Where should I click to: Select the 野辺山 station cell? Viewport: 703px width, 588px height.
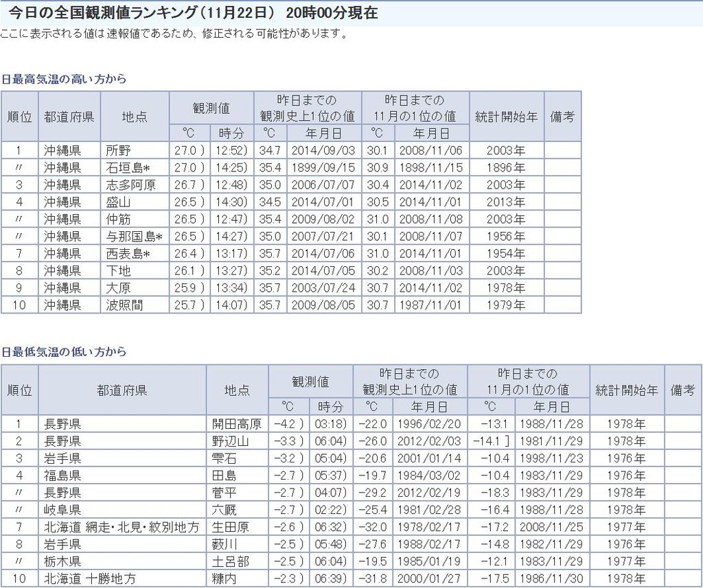click(238, 441)
